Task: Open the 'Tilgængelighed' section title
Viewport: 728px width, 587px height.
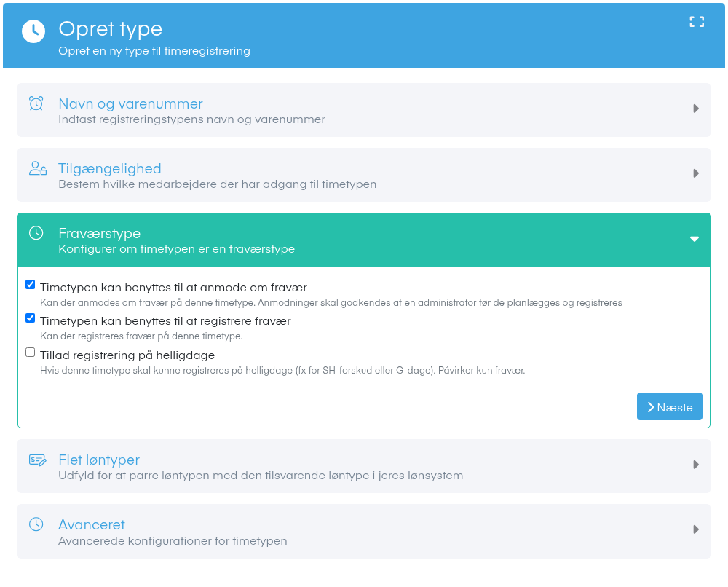Action: [x=110, y=168]
